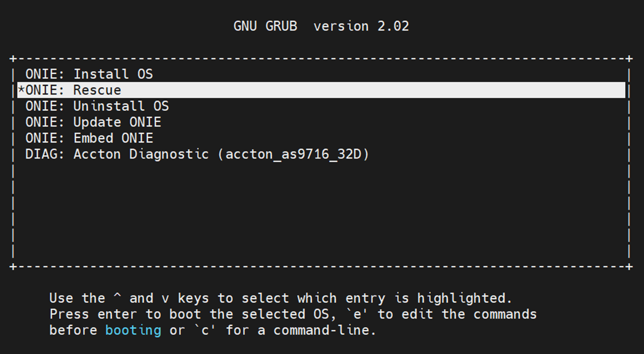Click the asterisk marker beside ONIE: Rescue
The height and width of the screenshot is (354, 644).
[21, 90]
